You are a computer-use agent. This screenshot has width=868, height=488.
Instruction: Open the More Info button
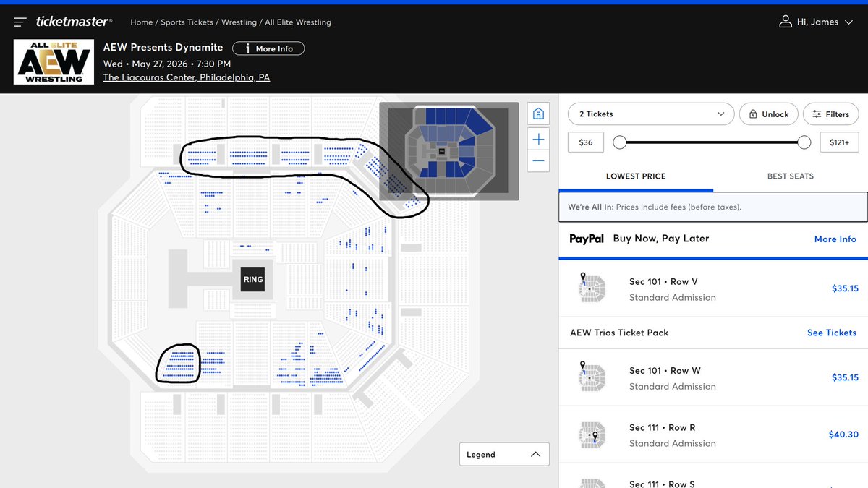268,48
